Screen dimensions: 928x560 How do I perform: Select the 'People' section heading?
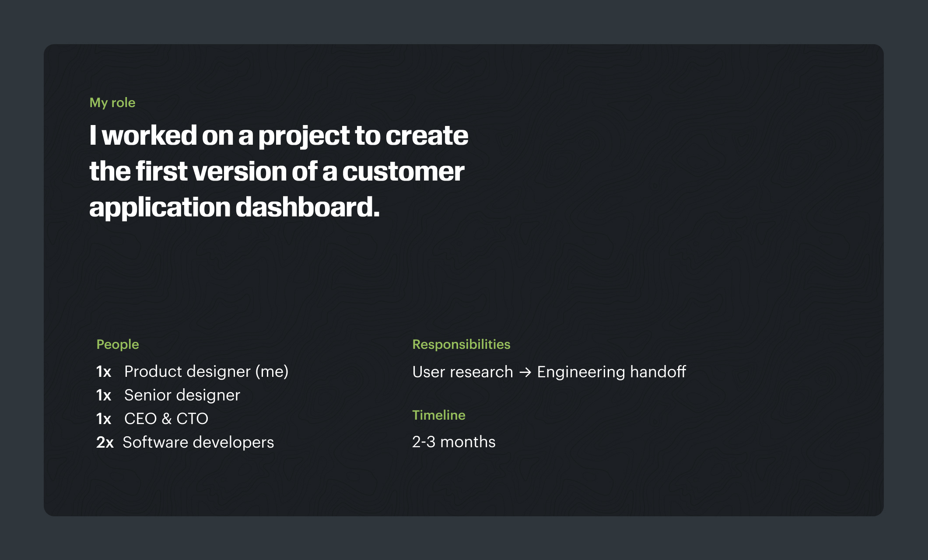(118, 344)
